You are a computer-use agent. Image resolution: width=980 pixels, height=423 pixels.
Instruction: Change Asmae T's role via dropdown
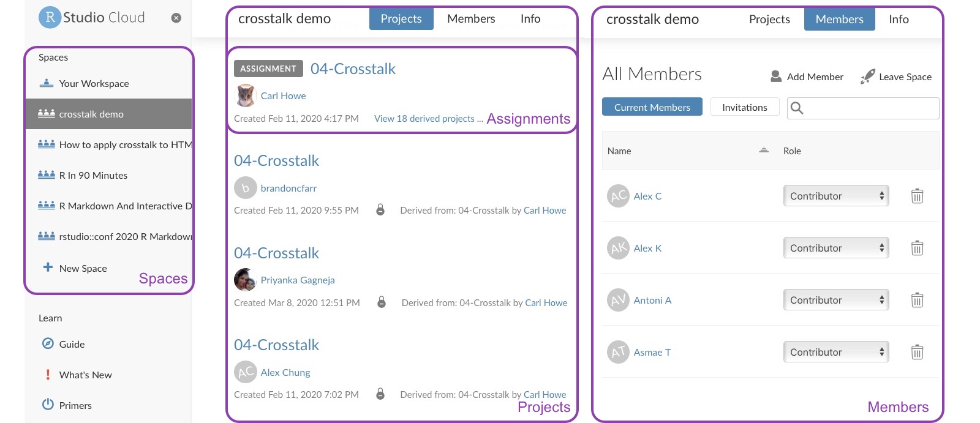pyautogui.click(x=836, y=352)
